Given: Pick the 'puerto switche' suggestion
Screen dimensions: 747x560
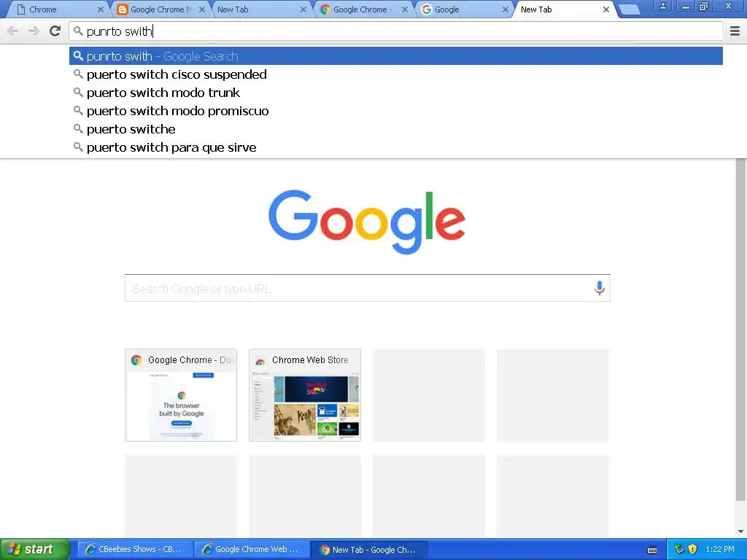Looking at the screenshot, I should click(x=396, y=129).
